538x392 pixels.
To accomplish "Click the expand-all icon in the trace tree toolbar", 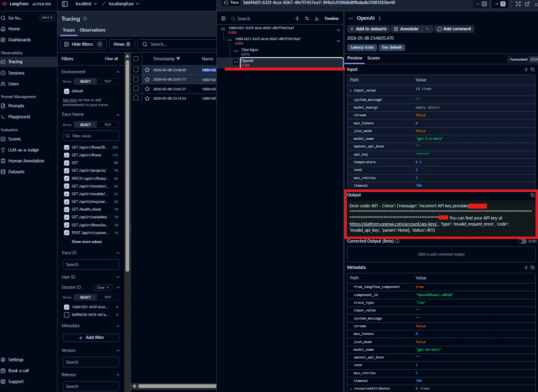I will (x=297, y=19).
